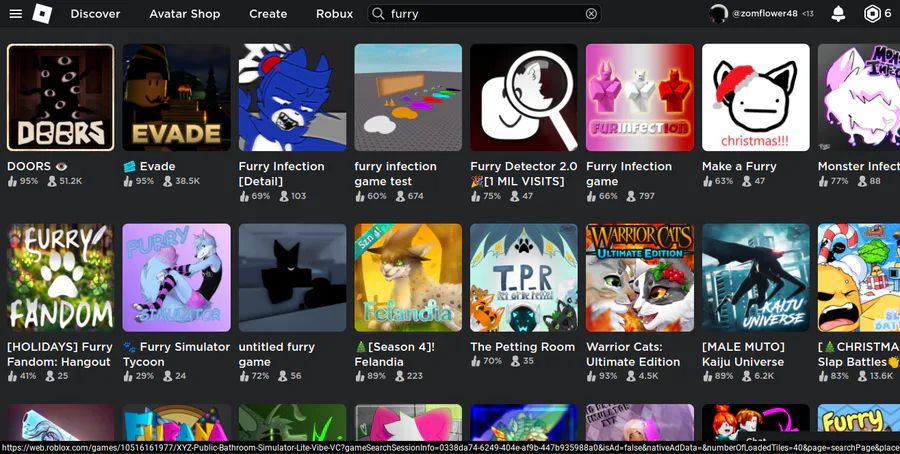The height and width of the screenshot is (454, 900).
Task: Open the FURINFECTION pink thumbnail
Action: (640, 98)
